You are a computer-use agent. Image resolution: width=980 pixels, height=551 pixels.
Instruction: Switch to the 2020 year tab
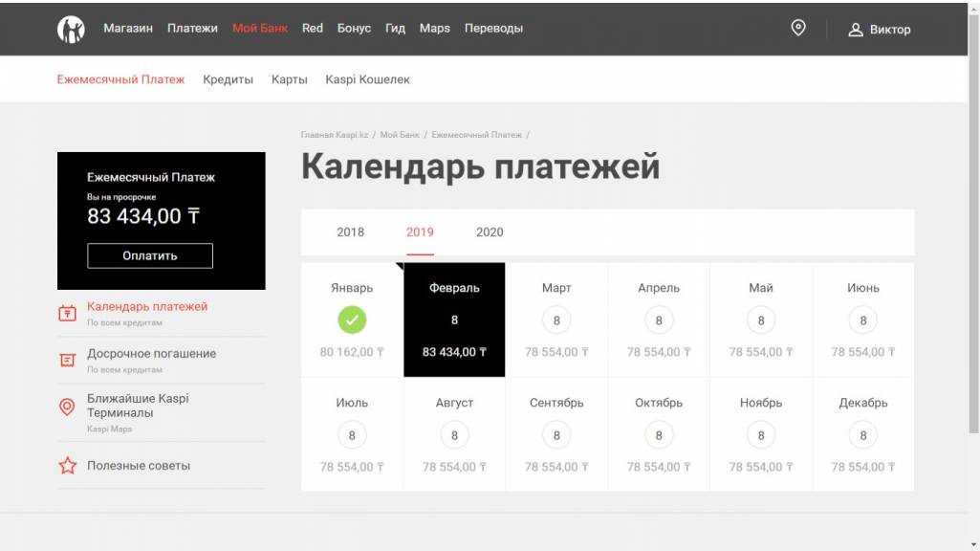coord(490,232)
